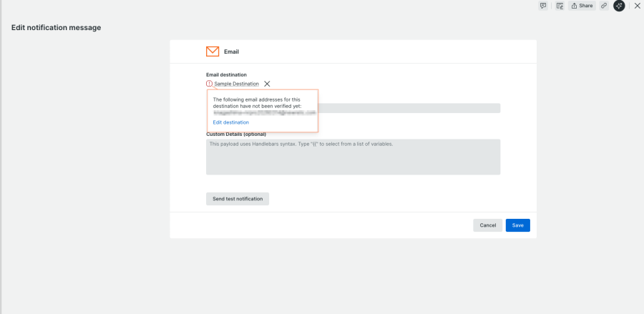Image resolution: width=644 pixels, height=314 pixels.
Task: Close the Edit notification message panel
Action: [x=637, y=6]
